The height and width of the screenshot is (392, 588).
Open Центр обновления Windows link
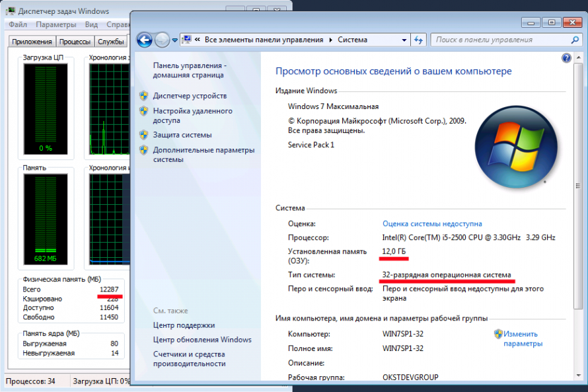click(x=202, y=340)
